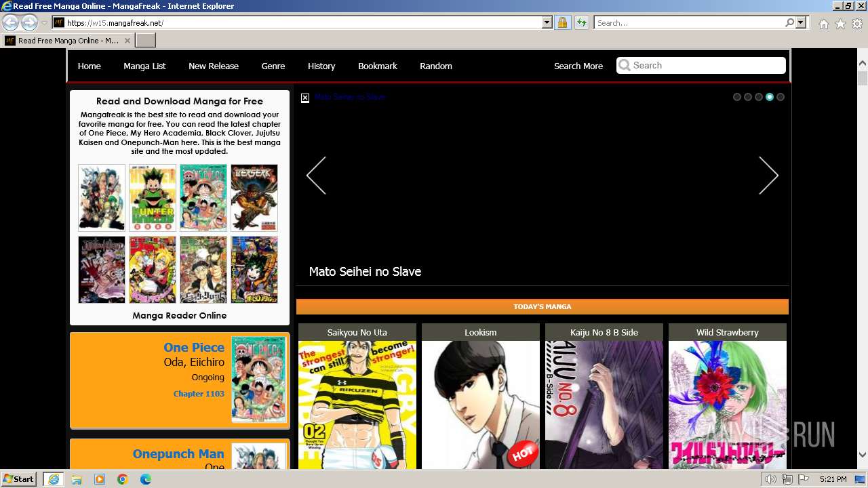Select the third slider dot

click(x=759, y=97)
